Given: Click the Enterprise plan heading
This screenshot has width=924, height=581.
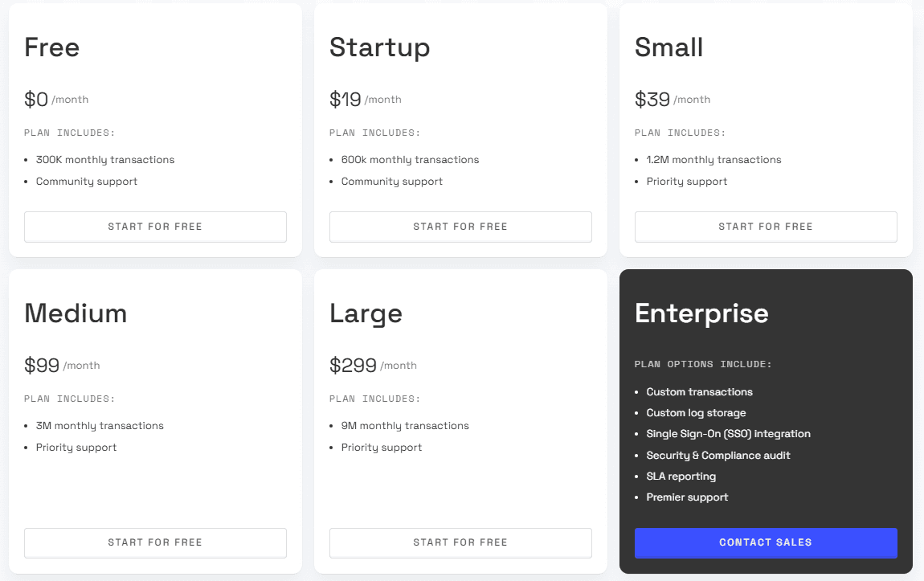Looking at the screenshot, I should 701,313.
